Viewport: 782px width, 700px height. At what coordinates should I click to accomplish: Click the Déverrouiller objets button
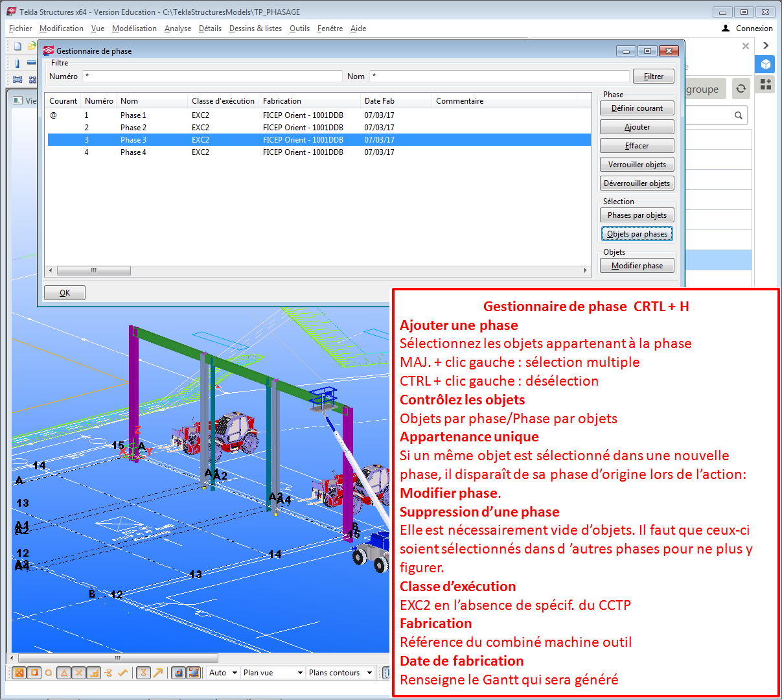[x=638, y=183]
